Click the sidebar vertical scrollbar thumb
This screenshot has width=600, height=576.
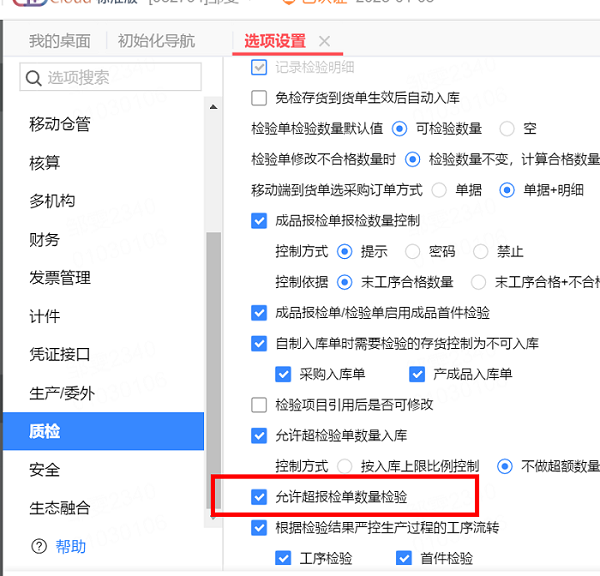tap(214, 370)
